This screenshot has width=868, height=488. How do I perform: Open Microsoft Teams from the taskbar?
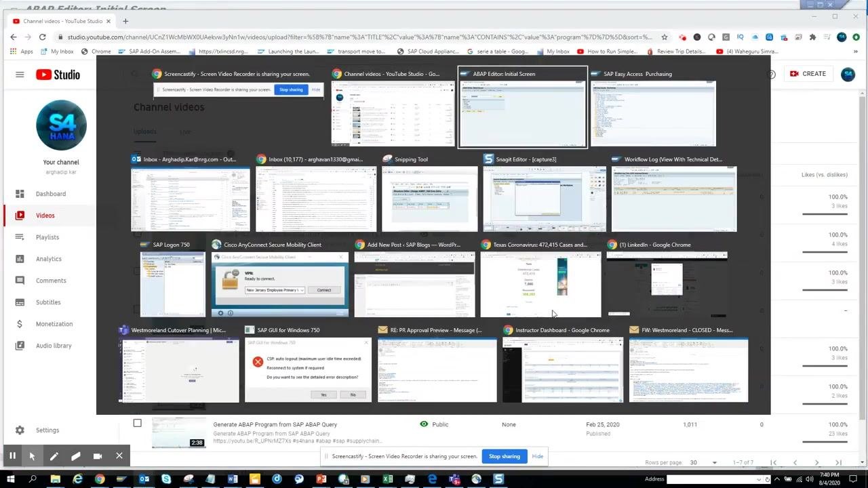point(454,479)
